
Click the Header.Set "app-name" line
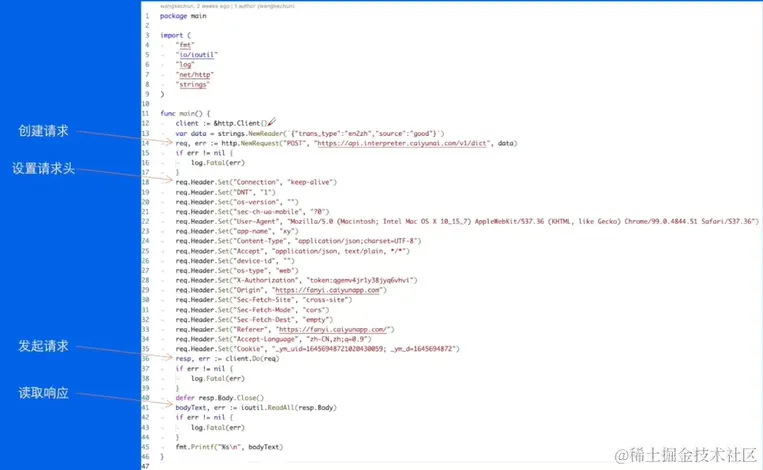click(237, 231)
